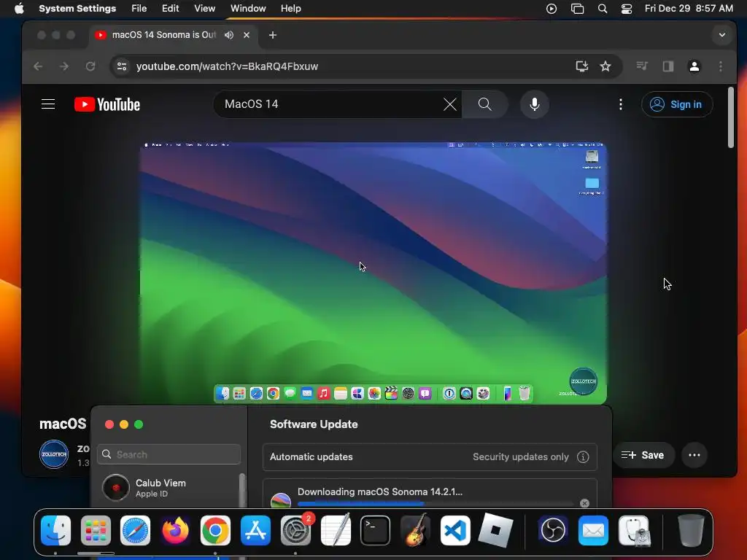Open Firefox from the Dock
This screenshot has height=560, width=747.
pos(175,531)
